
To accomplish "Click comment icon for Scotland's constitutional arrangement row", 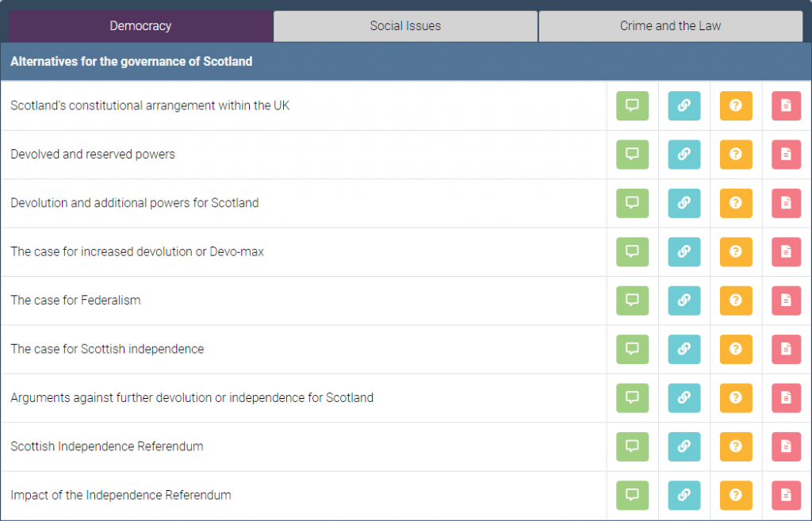I will tap(632, 105).
